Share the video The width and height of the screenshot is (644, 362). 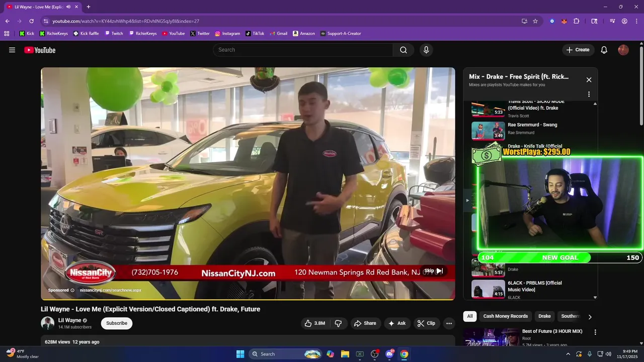coord(365,323)
